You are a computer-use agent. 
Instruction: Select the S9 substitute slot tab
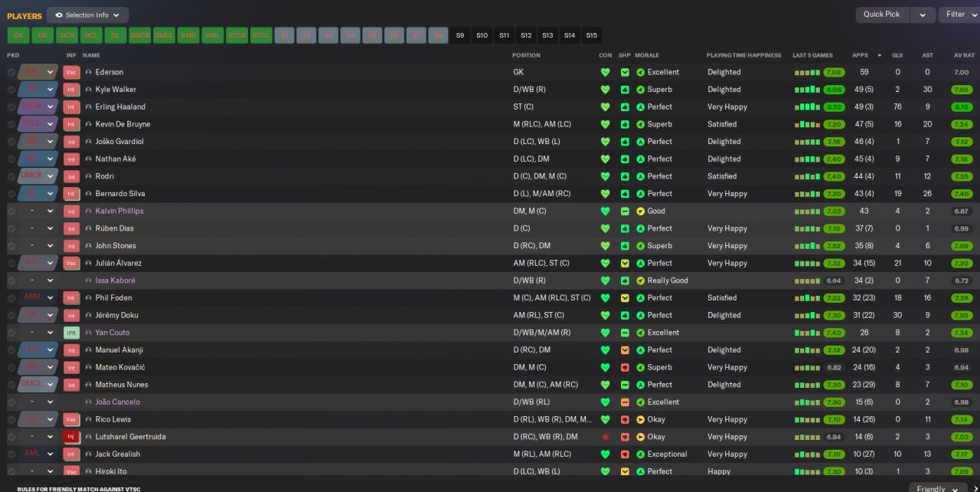(459, 35)
